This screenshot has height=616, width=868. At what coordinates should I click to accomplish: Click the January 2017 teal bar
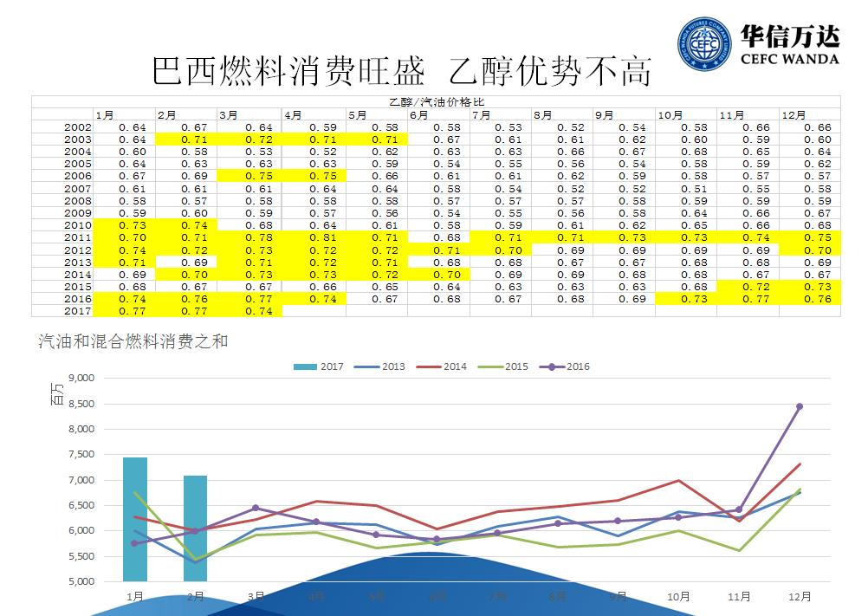tap(135, 519)
